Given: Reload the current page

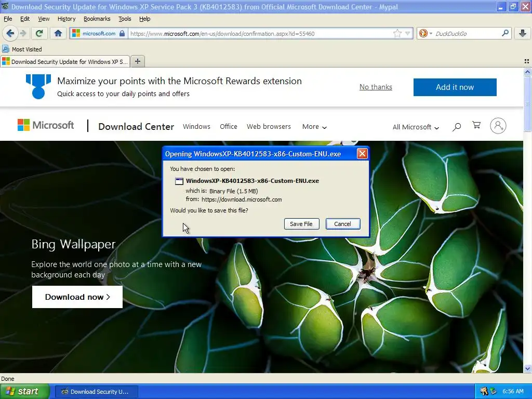Looking at the screenshot, I should pyautogui.click(x=39, y=33).
